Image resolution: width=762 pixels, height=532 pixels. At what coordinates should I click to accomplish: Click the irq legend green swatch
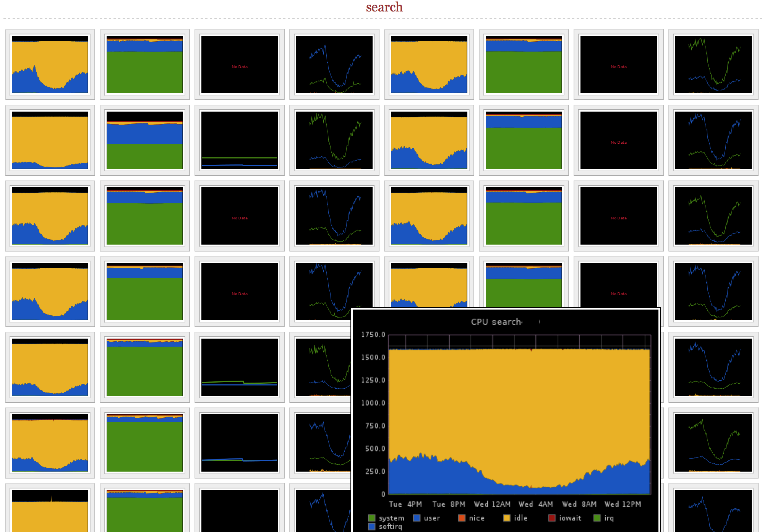[x=597, y=518]
